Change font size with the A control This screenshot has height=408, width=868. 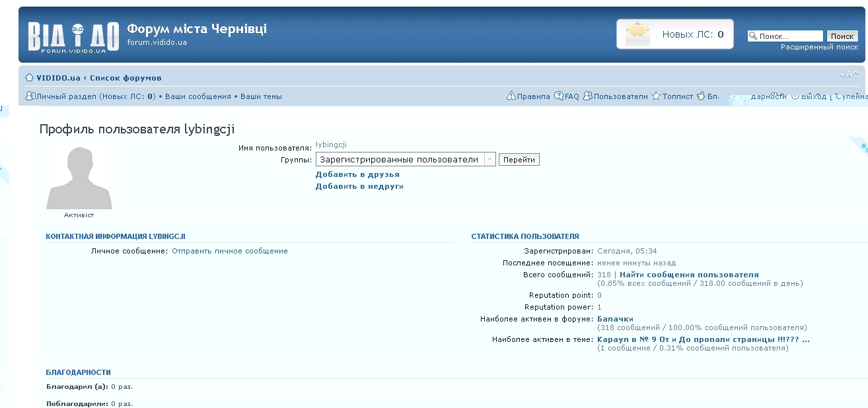tap(849, 75)
